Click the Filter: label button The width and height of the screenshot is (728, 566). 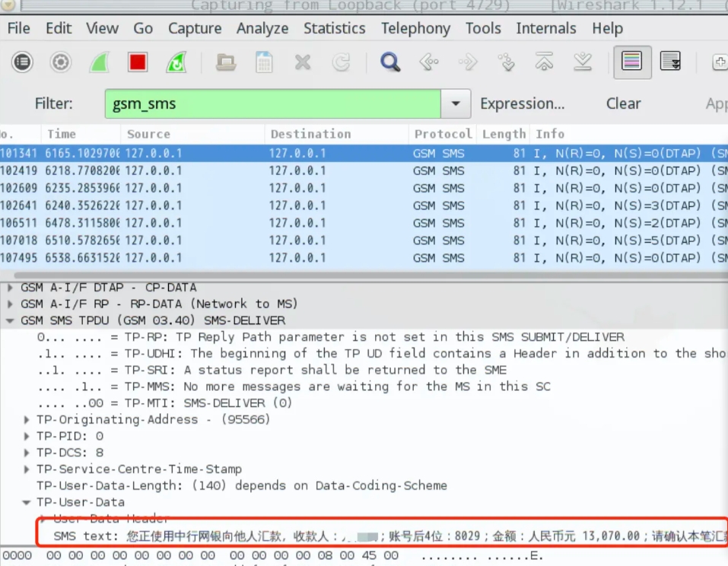click(53, 103)
